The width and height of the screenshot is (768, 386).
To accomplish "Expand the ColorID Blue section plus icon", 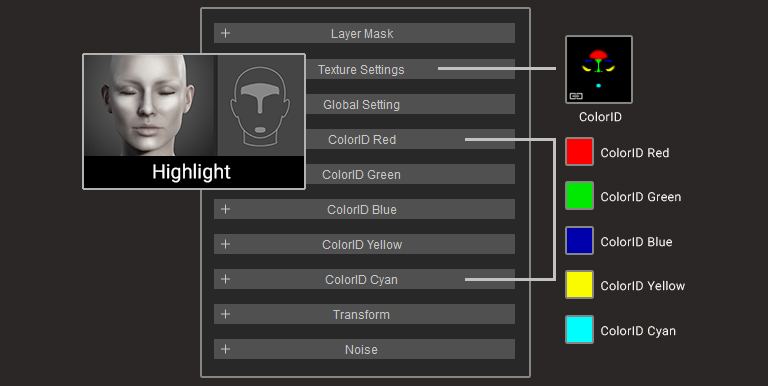I will (225, 209).
